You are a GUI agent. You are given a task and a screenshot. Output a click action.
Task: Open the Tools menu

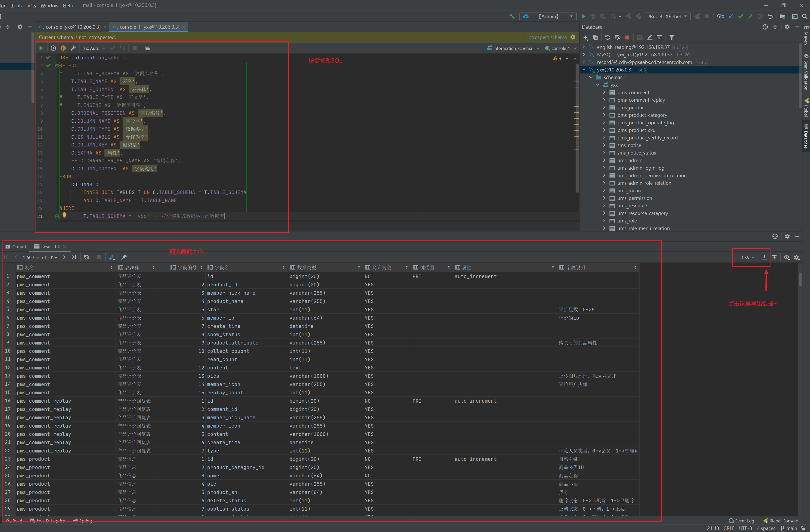pyautogui.click(x=16, y=5)
